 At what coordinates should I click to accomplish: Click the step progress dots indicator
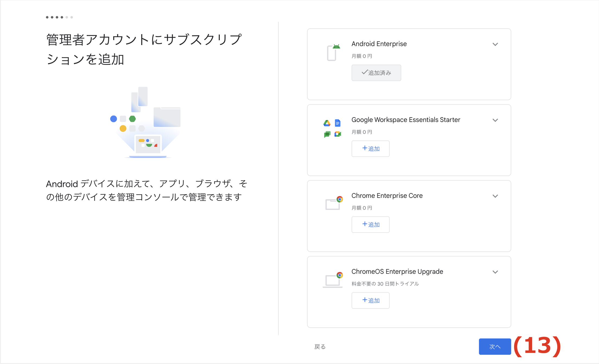[59, 17]
